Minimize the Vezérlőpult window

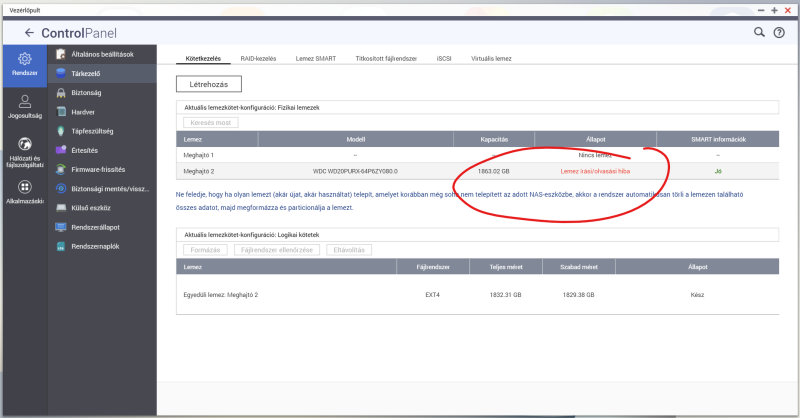point(761,10)
